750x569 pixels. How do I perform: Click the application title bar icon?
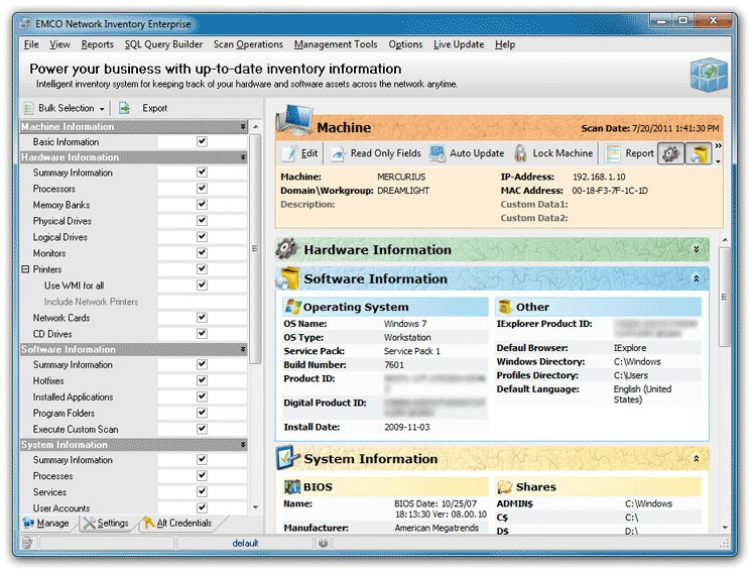point(27,23)
